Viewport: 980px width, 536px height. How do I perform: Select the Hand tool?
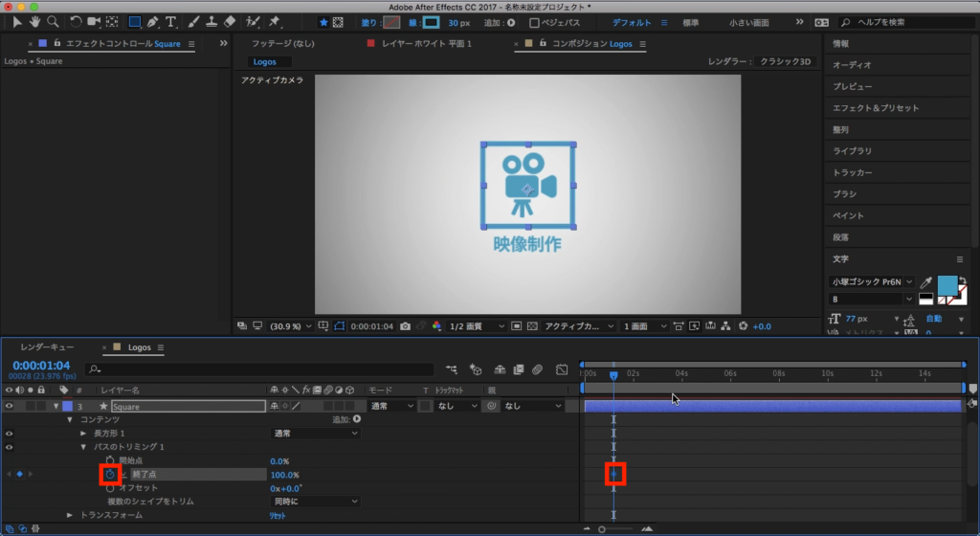35,22
